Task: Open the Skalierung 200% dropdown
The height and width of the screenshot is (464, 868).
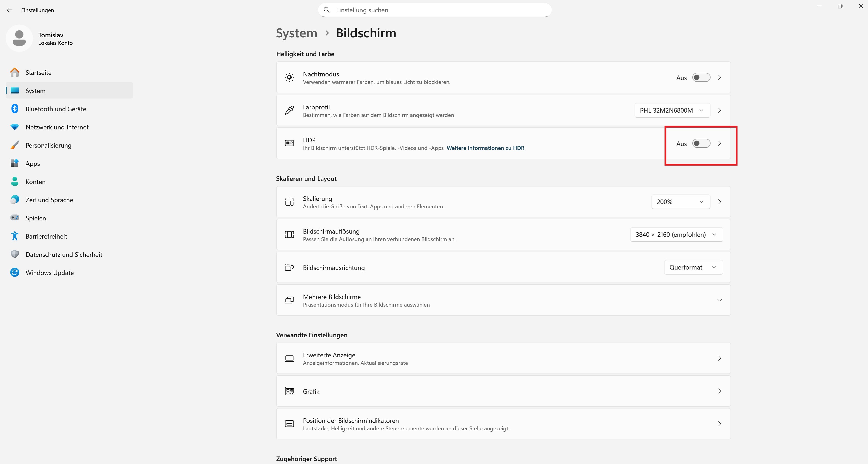Action: tap(680, 202)
